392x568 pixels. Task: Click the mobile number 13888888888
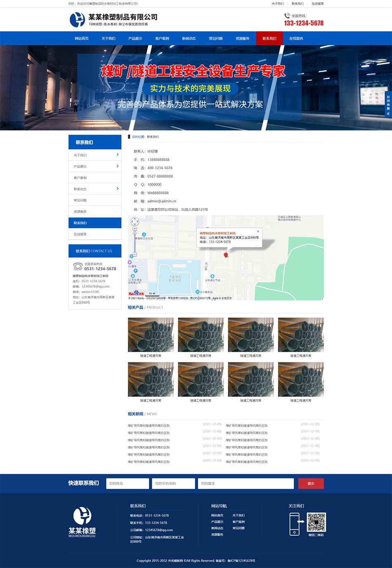pos(158,160)
